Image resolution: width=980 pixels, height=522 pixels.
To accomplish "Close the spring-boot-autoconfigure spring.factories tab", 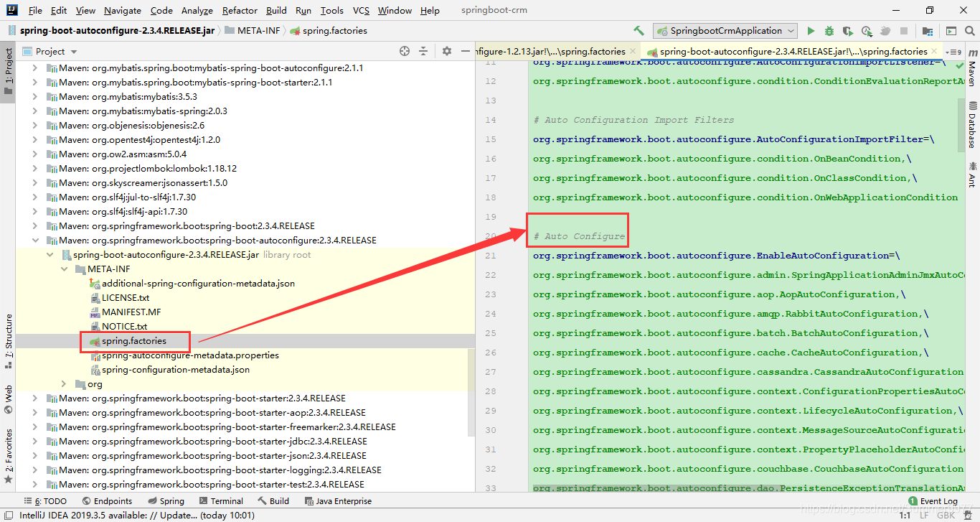I will tap(933, 52).
